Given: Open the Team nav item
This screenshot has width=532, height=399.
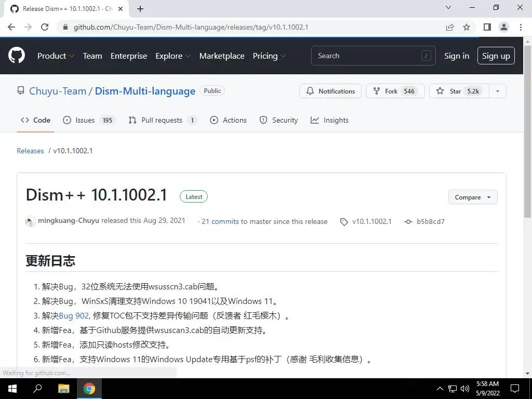Looking at the screenshot, I should (92, 56).
